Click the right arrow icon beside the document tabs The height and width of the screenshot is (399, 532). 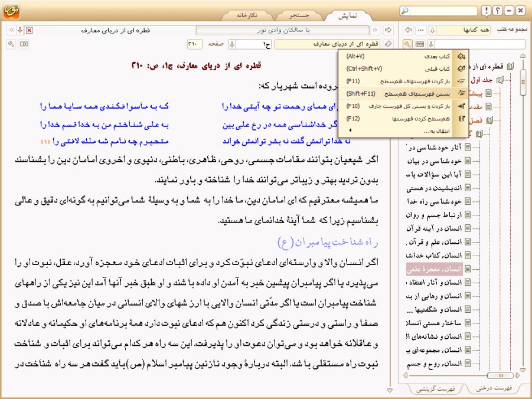(x=388, y=30)
